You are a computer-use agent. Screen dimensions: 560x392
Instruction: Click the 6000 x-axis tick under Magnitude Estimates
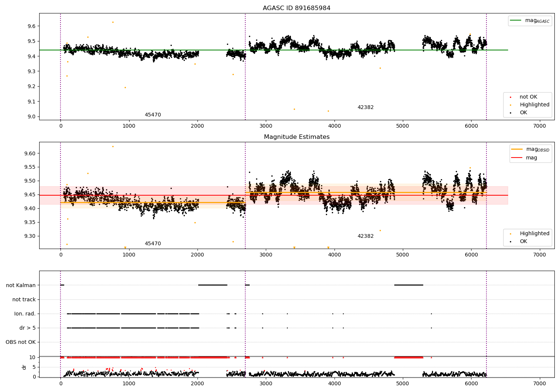[x=471, y=255]
